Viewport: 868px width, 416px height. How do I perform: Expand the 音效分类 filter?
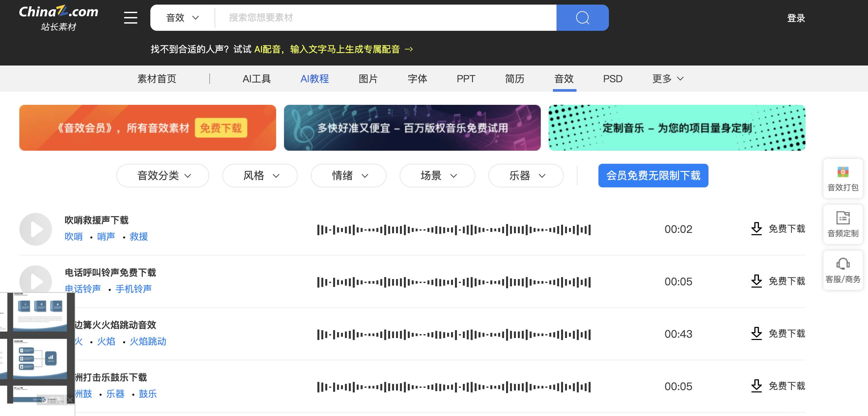[x=163, y=176]
